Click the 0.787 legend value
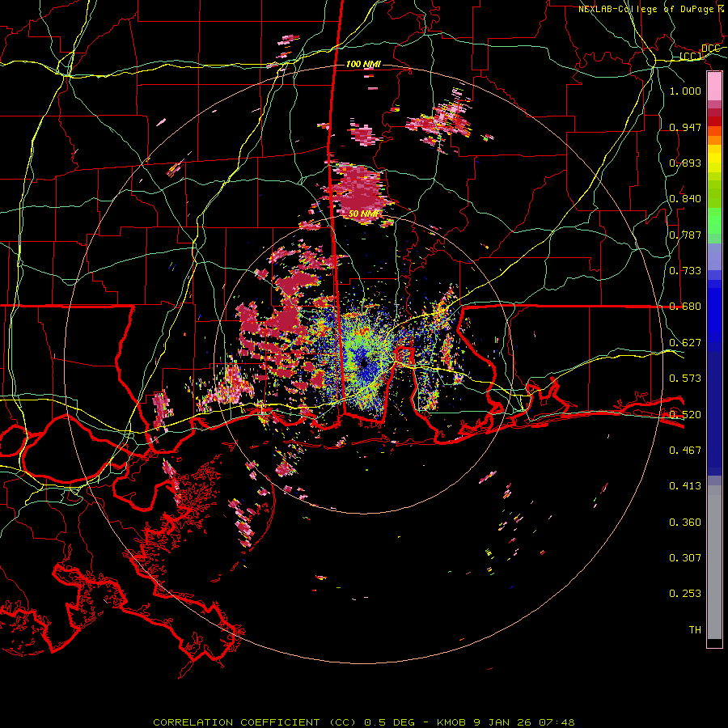This screenshot has width=728, height=728. pyautogui.click(x=685, y=235)
